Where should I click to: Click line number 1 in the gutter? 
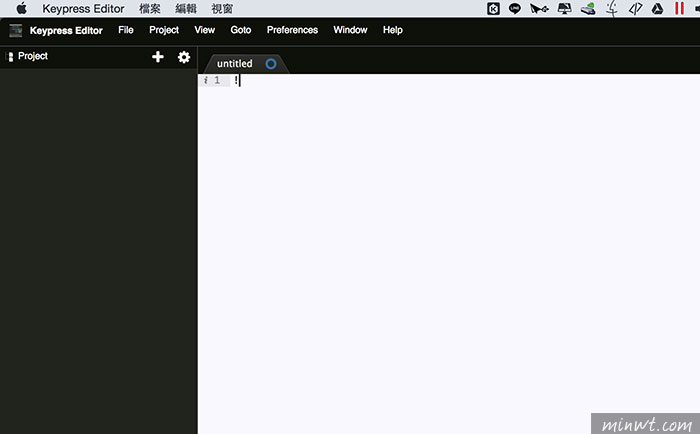[217, 80]
